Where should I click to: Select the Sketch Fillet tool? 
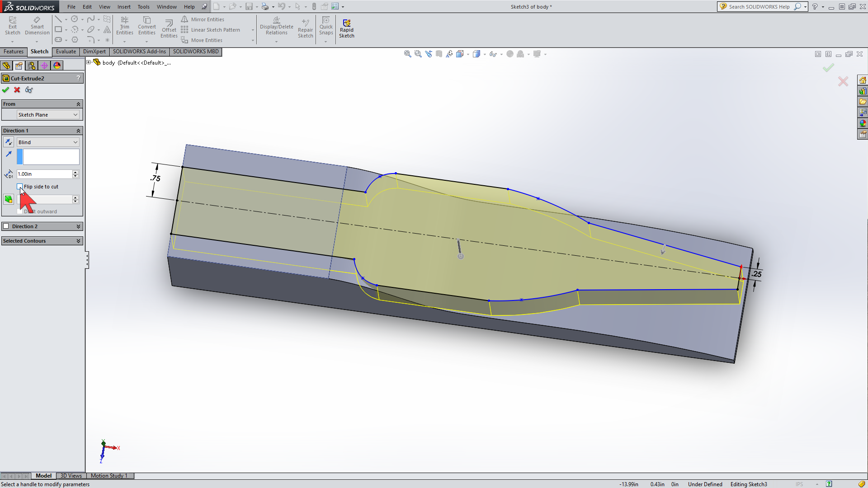tap(91, 40)
